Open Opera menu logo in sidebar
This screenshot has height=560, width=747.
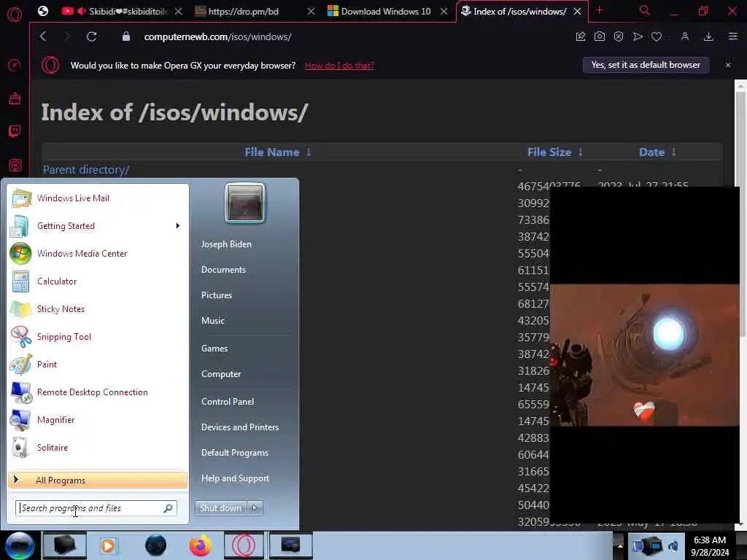coord(15,15)
